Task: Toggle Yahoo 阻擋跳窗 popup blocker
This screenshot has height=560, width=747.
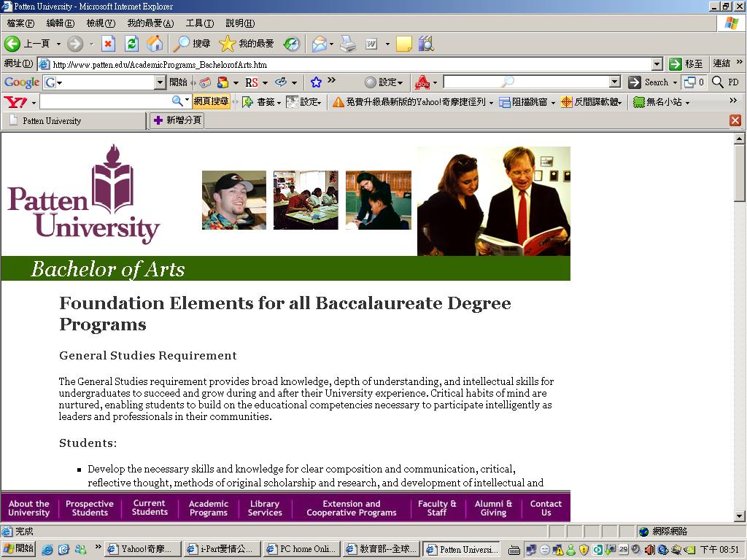Action: [524, 102]
